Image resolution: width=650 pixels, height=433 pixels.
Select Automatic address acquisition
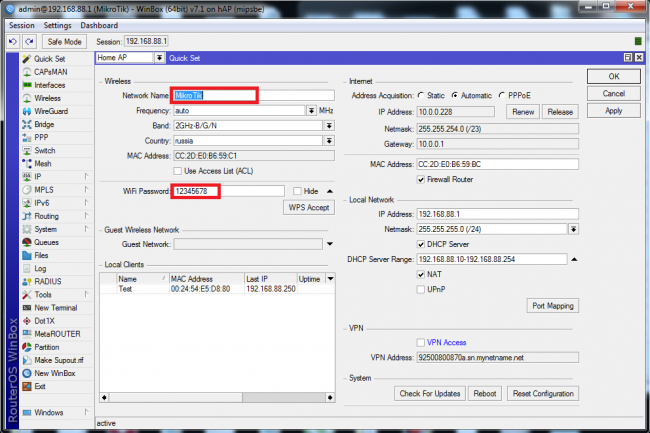[455, 95]
